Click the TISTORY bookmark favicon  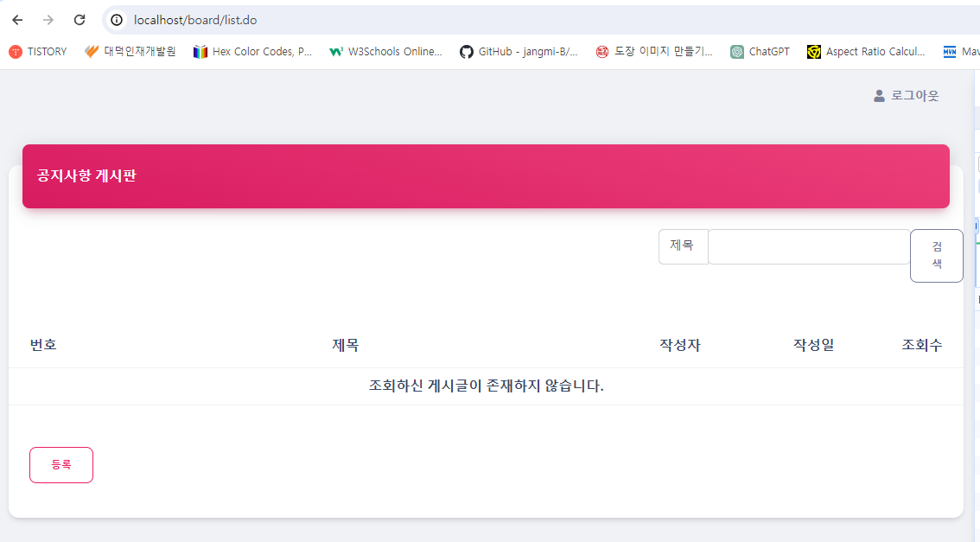pos(16,52)
